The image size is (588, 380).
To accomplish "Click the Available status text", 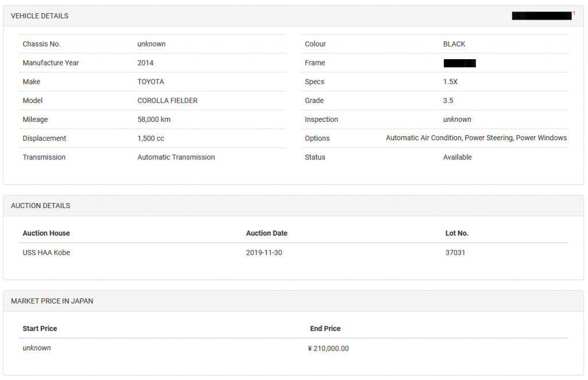I will click(457, 158).
